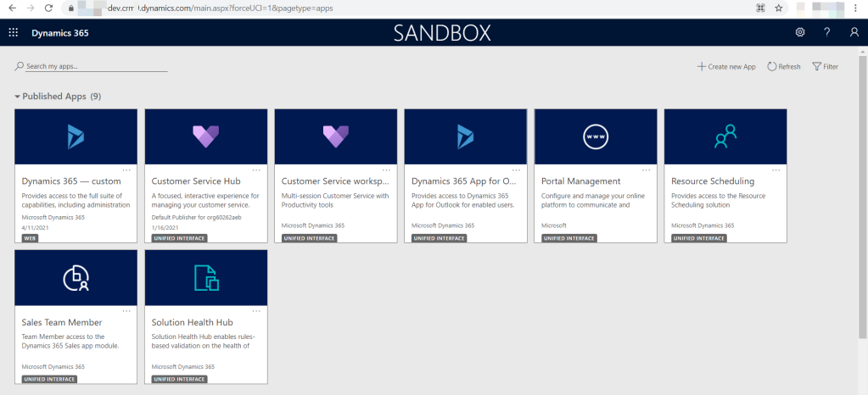Open the Customer Service Hub title link

196,181
